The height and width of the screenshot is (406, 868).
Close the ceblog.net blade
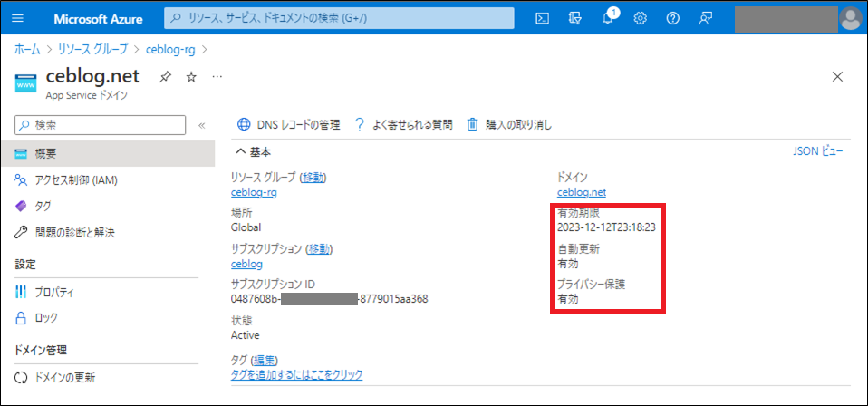point(837,76)
